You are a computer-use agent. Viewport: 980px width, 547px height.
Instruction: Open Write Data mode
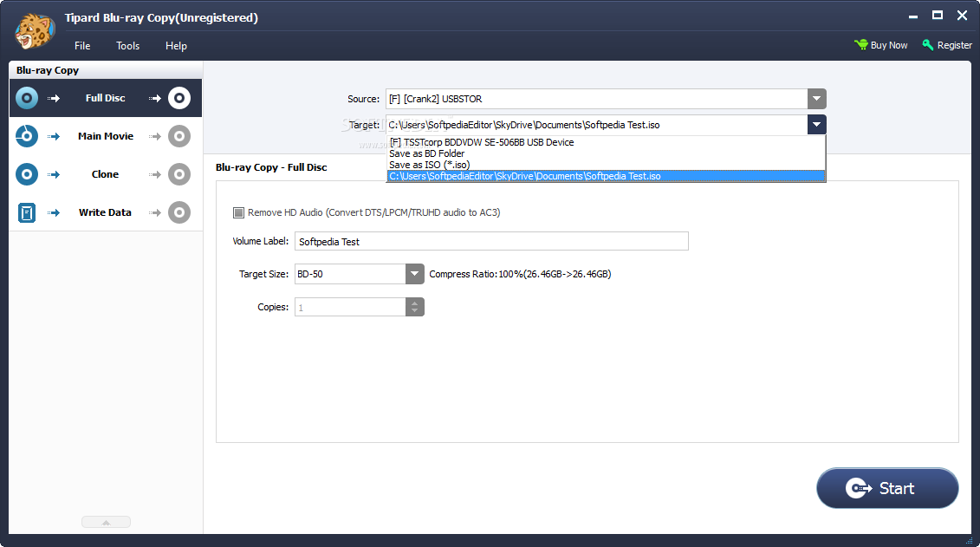click(106, 212)
